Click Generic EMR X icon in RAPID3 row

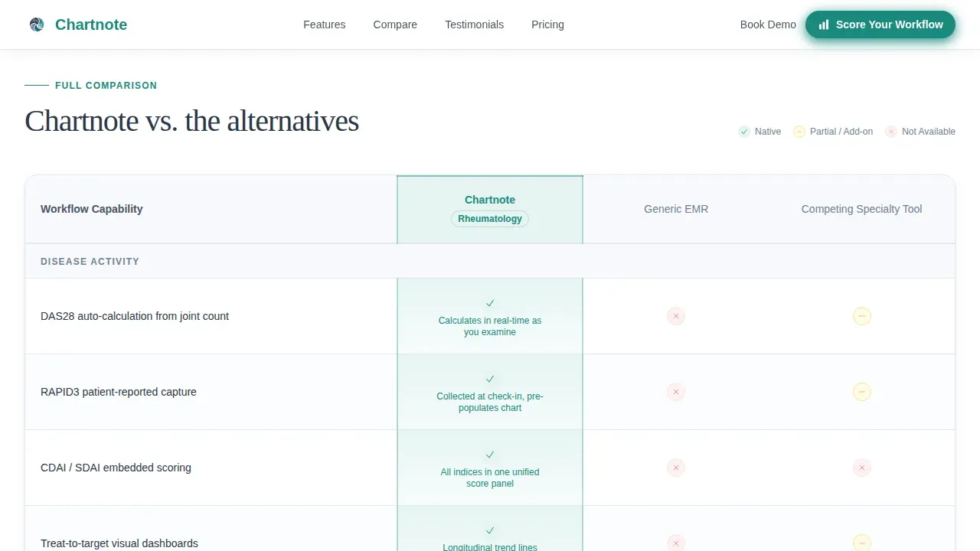click(x=675, y=392)
